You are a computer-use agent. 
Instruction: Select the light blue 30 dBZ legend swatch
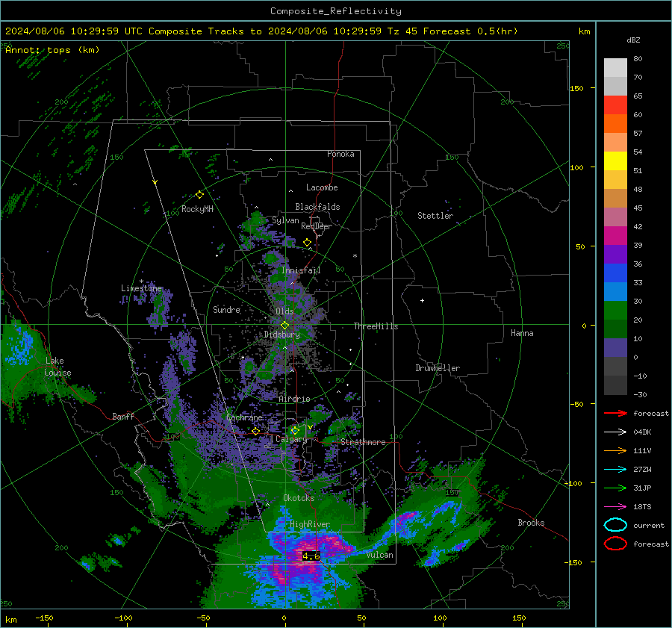pyautogui.click(x=615, y=292)
